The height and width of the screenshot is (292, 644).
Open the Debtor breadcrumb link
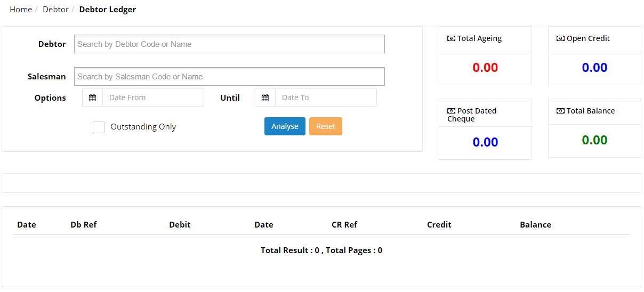click(55, 9)
